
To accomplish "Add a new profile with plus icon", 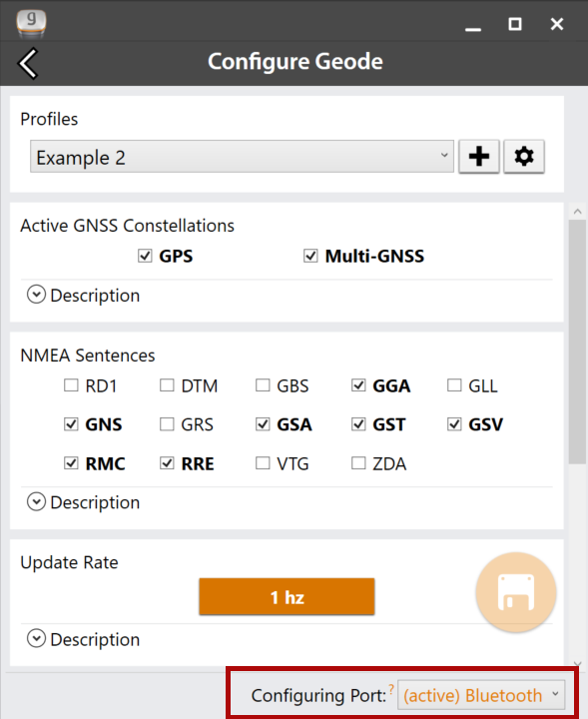I will coord(479,157).
